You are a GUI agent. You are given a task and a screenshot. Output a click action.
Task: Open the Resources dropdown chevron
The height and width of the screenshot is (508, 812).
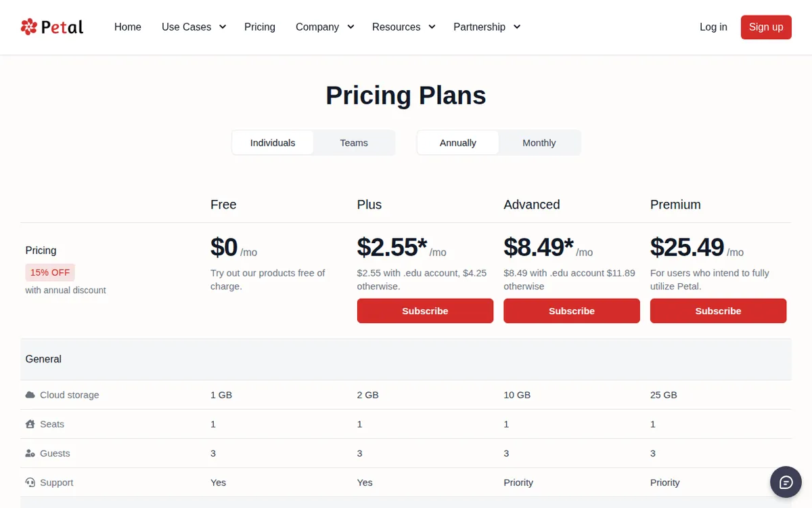[x=432, y=27]
